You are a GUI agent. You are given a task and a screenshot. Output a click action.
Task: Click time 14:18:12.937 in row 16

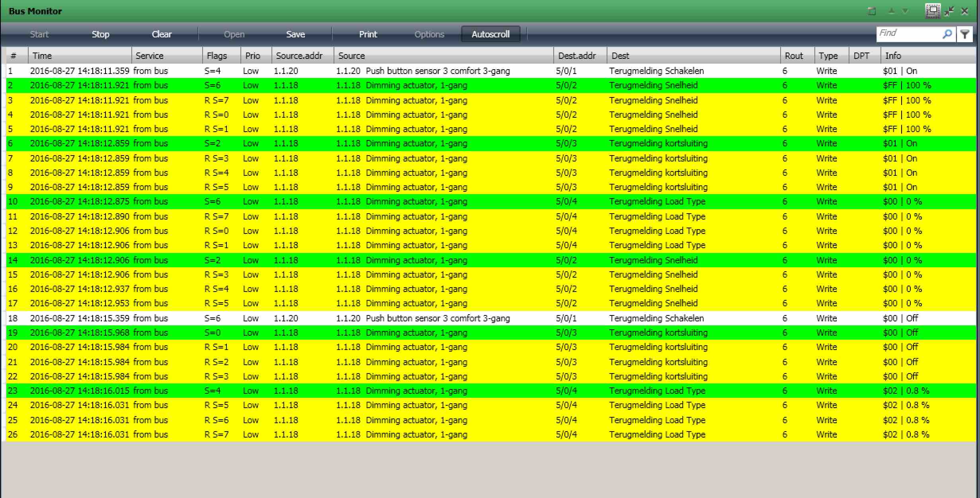point(80,289)
